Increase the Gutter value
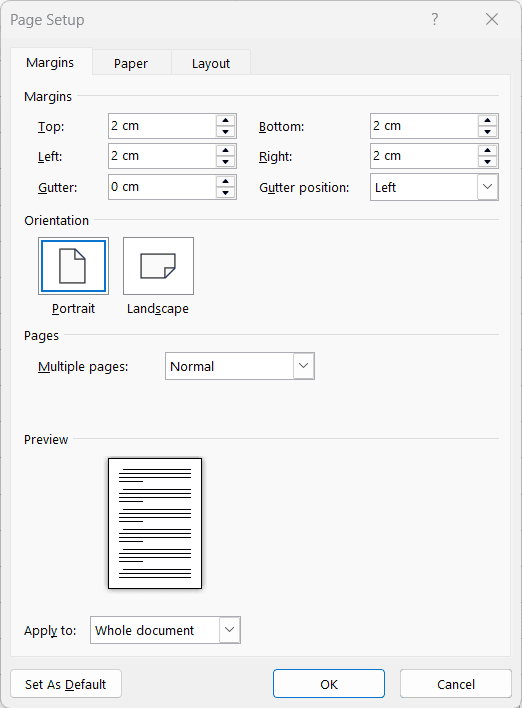 click(225, 182)
